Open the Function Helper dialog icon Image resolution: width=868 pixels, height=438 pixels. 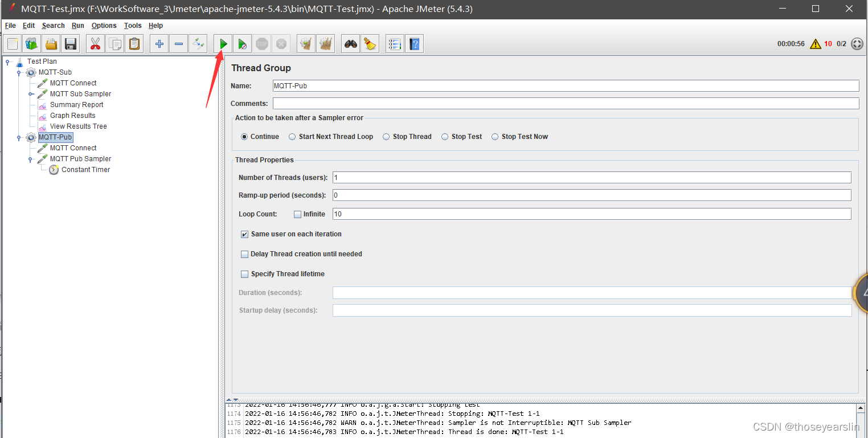click(x=395, y=44)
